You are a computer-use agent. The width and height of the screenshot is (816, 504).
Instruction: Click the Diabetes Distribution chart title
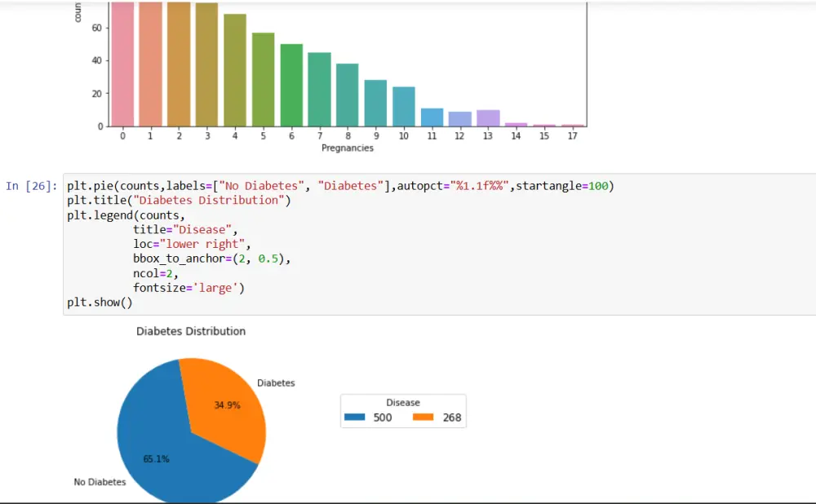click(191, 331)
